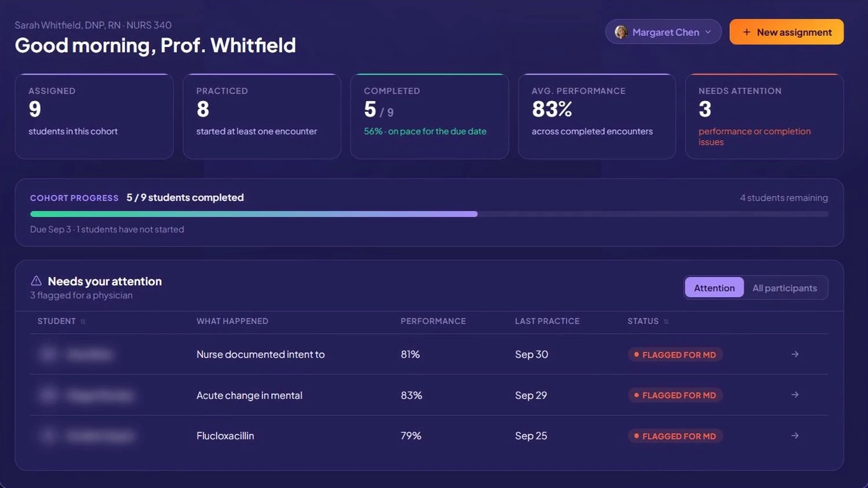Open arrow for the Acute change in mental row
Viewport: 868px width, 488px height.
pos(795,395)
